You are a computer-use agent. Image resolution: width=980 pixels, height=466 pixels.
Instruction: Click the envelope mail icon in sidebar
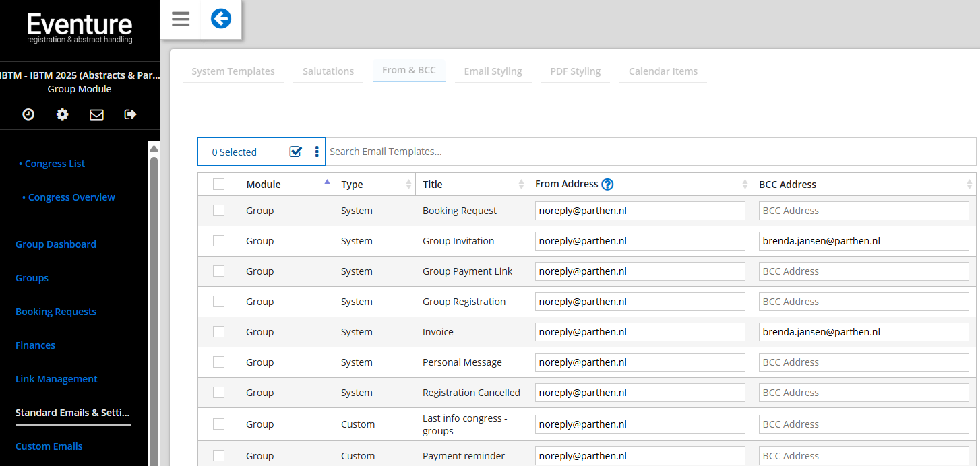(x=96, y=114)
